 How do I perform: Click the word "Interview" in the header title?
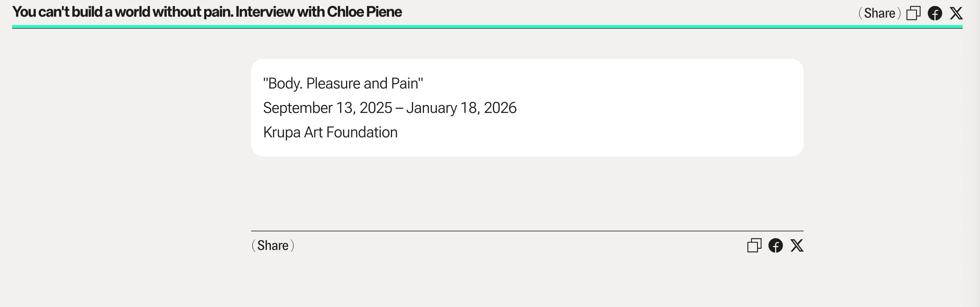265,12
